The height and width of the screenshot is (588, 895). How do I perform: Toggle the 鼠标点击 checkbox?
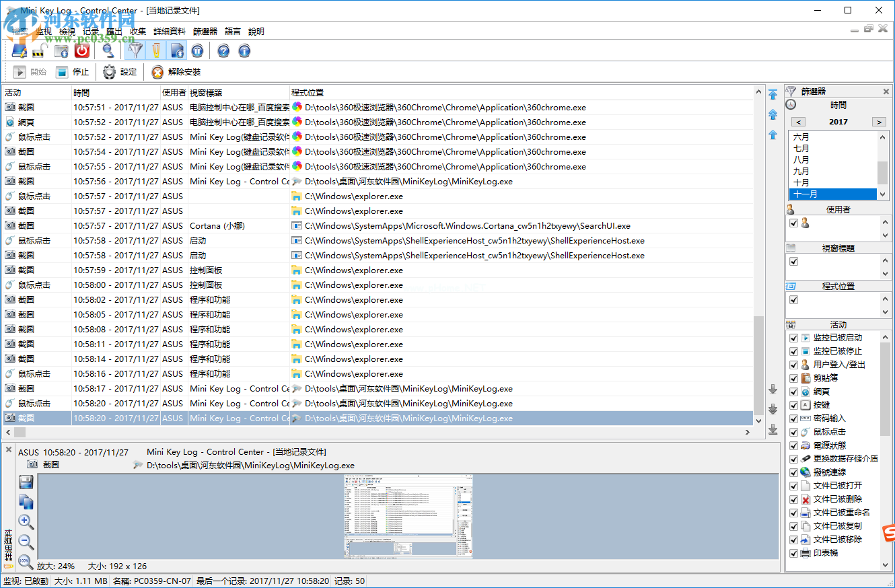coord(793,432)
